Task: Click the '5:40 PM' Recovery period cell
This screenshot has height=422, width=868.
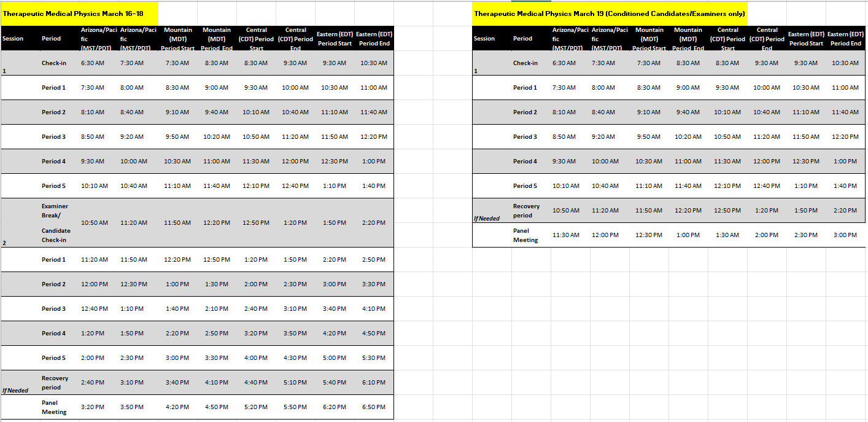Action: pyautogui.click(x=335, y=383)
